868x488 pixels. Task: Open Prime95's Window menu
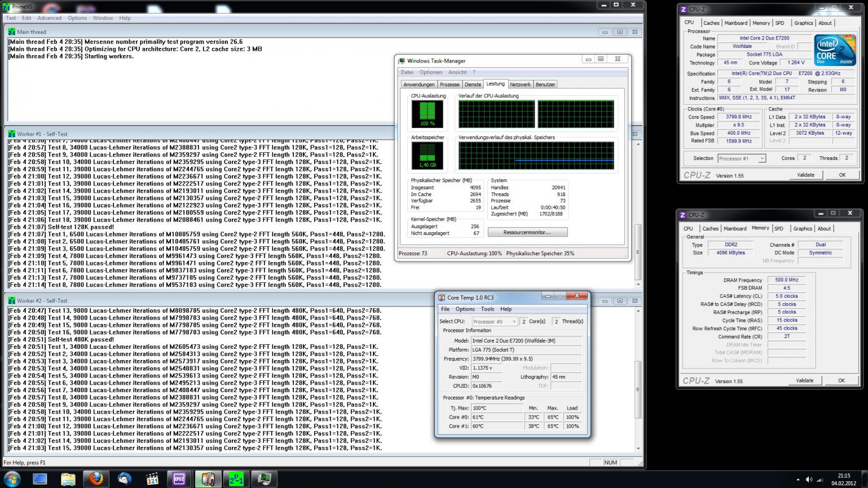coord(103,18)
